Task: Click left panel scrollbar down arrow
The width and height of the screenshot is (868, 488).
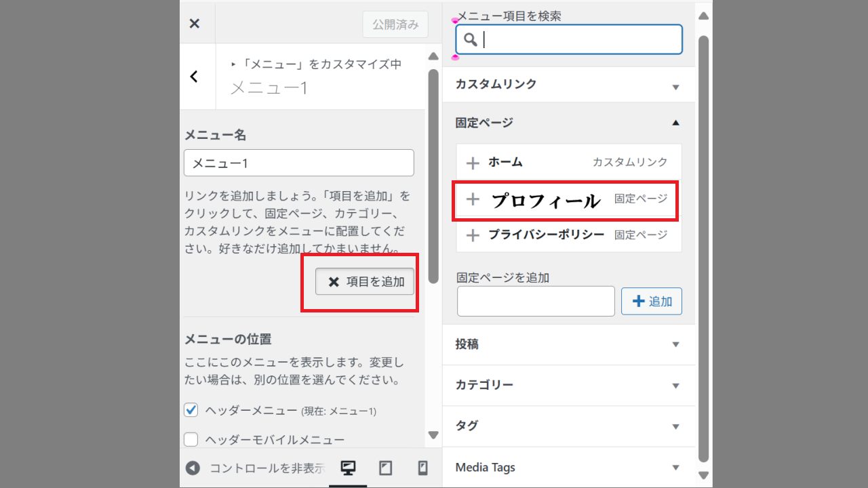Action: (433, 435)
